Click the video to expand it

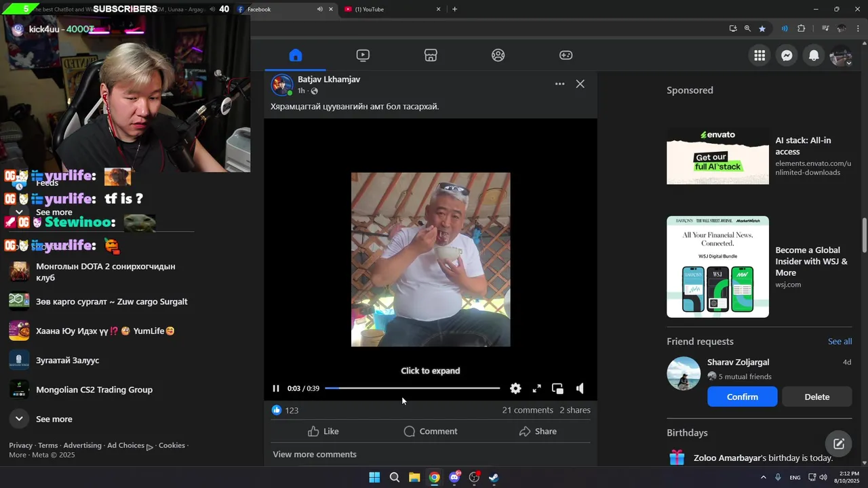coord(431,371)
